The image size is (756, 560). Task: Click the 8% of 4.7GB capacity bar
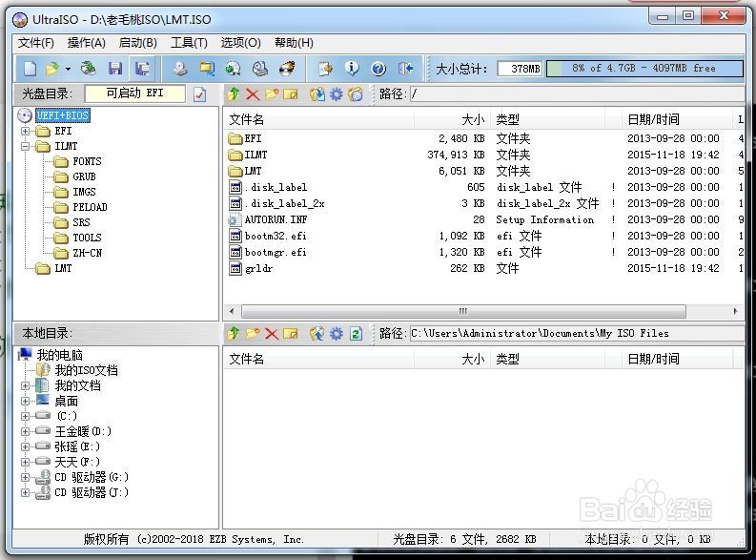644,69
